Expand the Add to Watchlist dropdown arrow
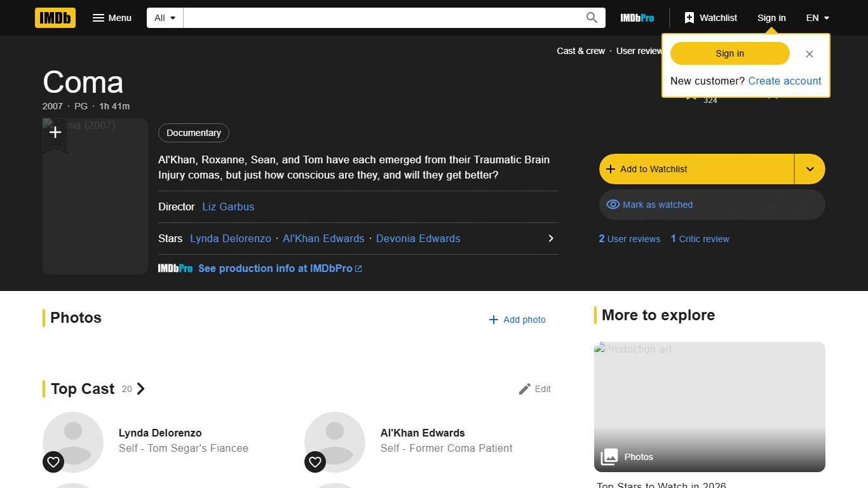 [x=810, y=169]
